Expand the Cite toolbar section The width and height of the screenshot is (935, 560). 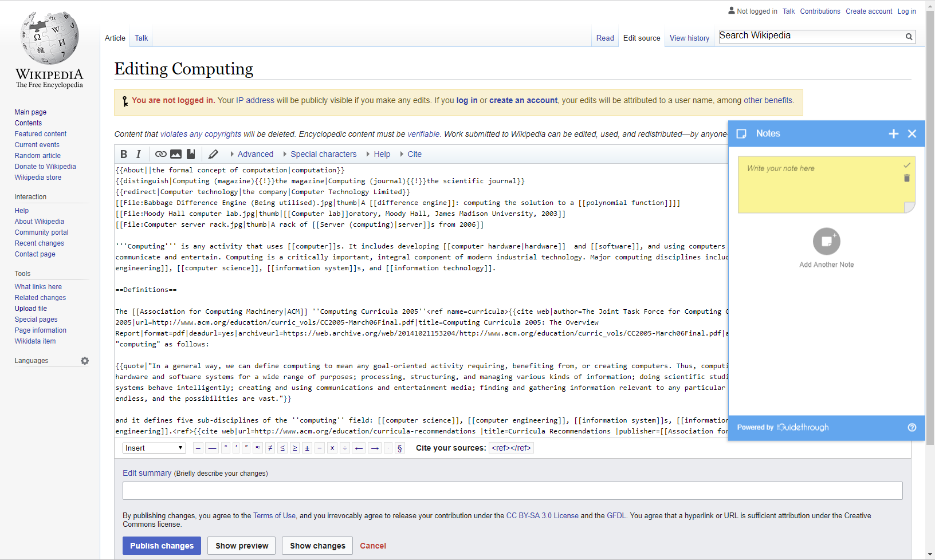pos(411,154)
